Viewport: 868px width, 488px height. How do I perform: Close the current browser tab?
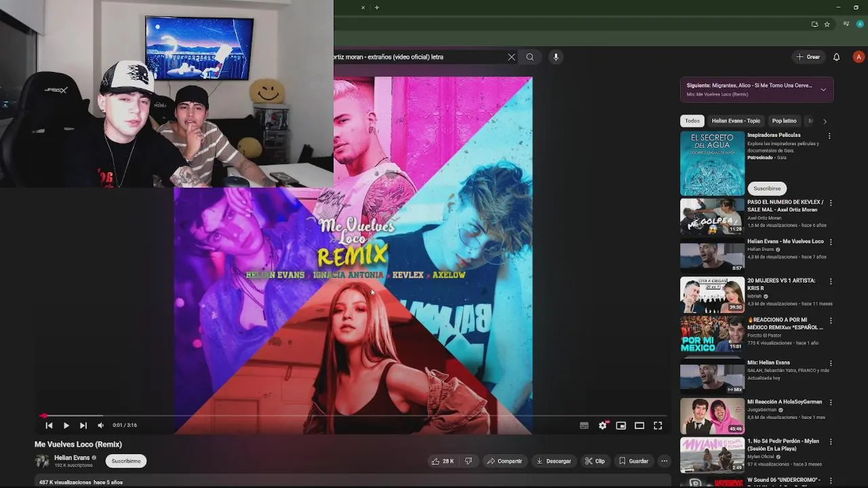[363, 7]
